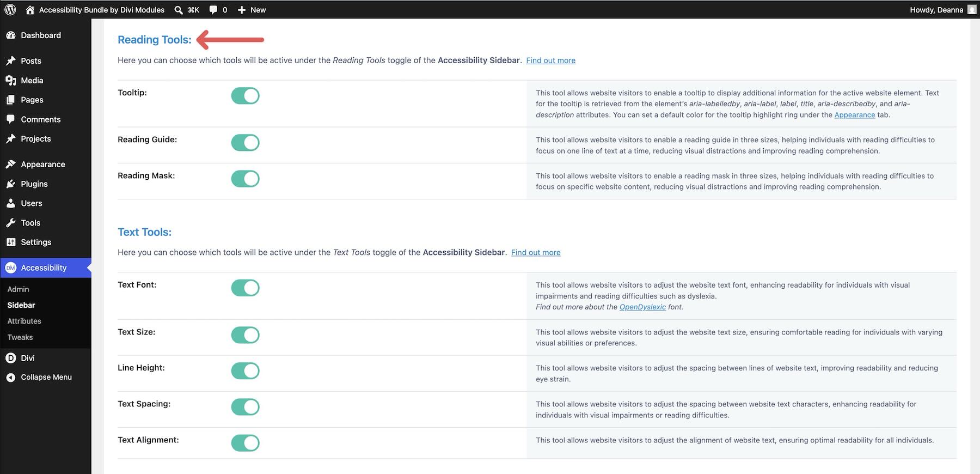980x474 pixels.
Task: Click the plus New icon in admin bar
Action: 242,10
